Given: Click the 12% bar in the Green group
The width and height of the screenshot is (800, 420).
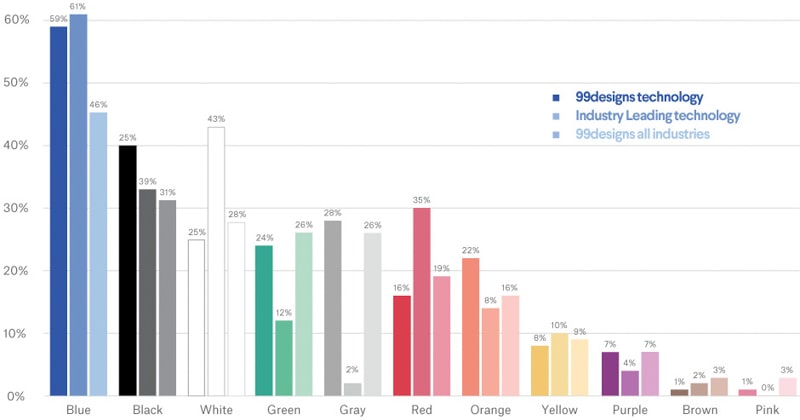Looking at the screenshot, I should pyautogui.click(x=285, y=357).
